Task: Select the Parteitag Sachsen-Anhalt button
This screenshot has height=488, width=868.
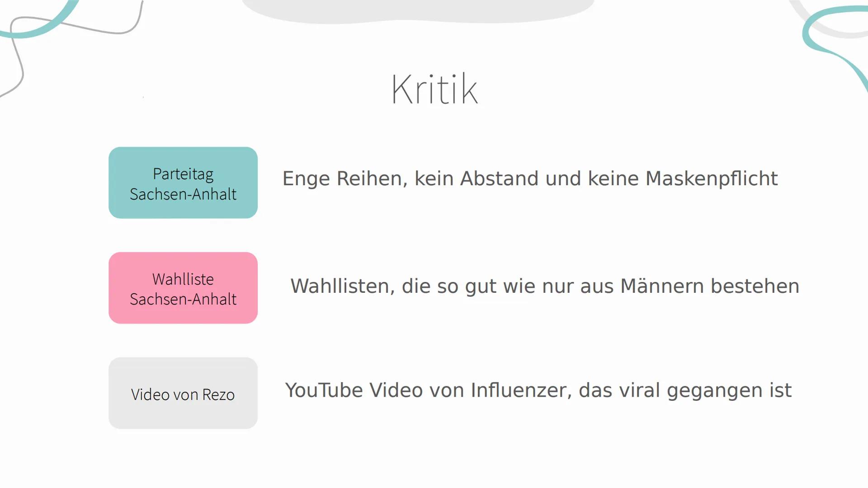Action: pos(183,183)
